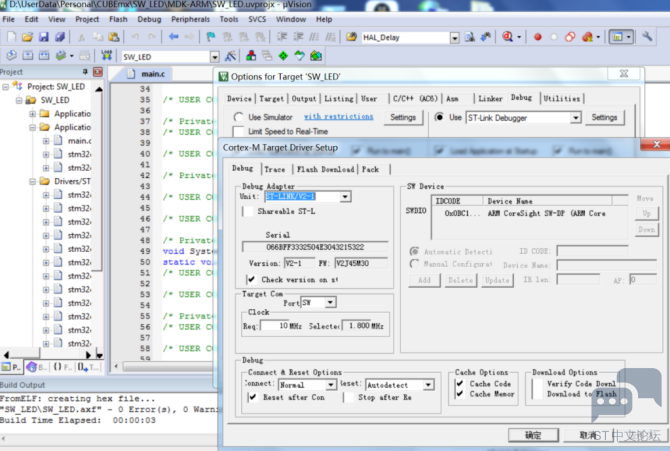Click the Build target icon
This screenshot has height=451, width=670.
28,56
